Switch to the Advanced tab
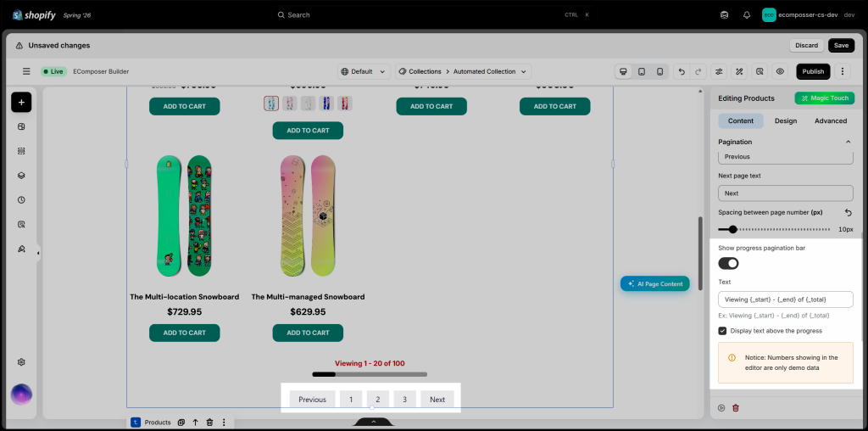The image size is (868, 431). coord(831,120)
